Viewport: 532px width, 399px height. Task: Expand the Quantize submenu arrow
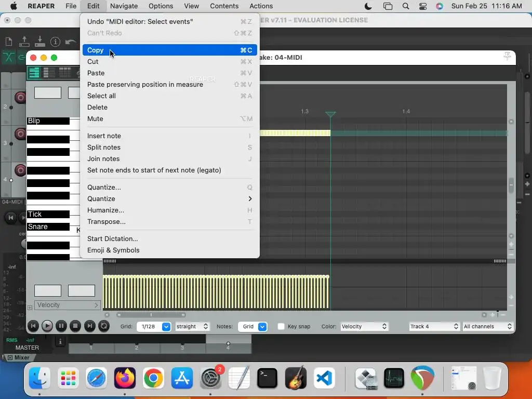click(x=250, y=199)
